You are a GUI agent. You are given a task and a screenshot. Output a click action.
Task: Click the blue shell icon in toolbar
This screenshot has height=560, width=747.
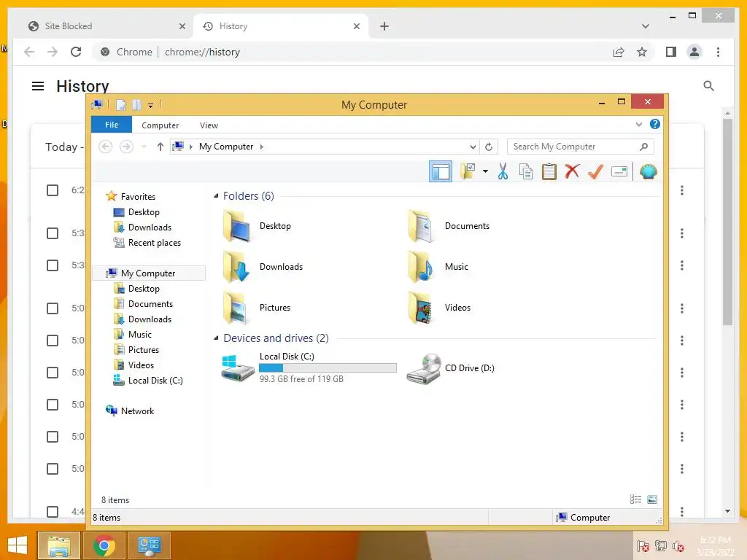648,171
